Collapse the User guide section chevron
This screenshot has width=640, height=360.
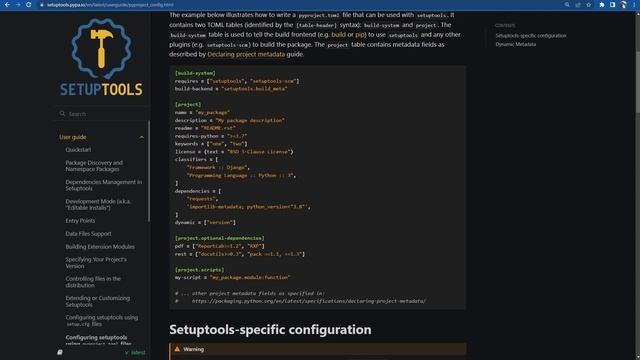point(141,137)
